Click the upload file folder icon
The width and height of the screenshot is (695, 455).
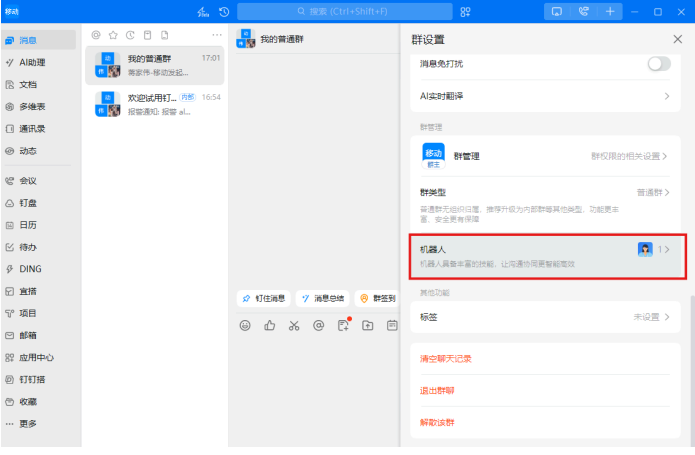[368, 325]
